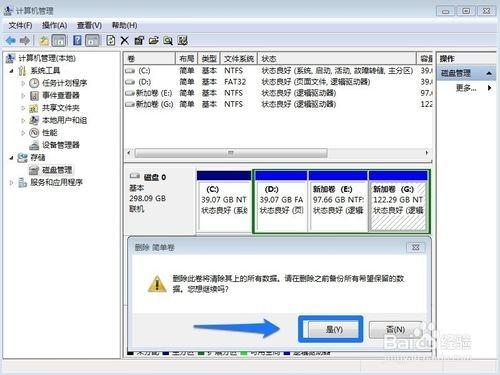The width and height of the screenshot is (500, 375).
Task: Open the 设备管理器 tree item
Action: (x=61, y=145)
